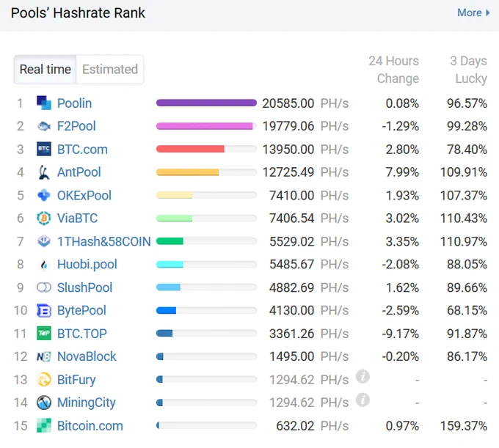The width and height of the screenshot is (499, 448).
Task: Click AntPool's orange hashrate bar
Action: click(187, 172)
